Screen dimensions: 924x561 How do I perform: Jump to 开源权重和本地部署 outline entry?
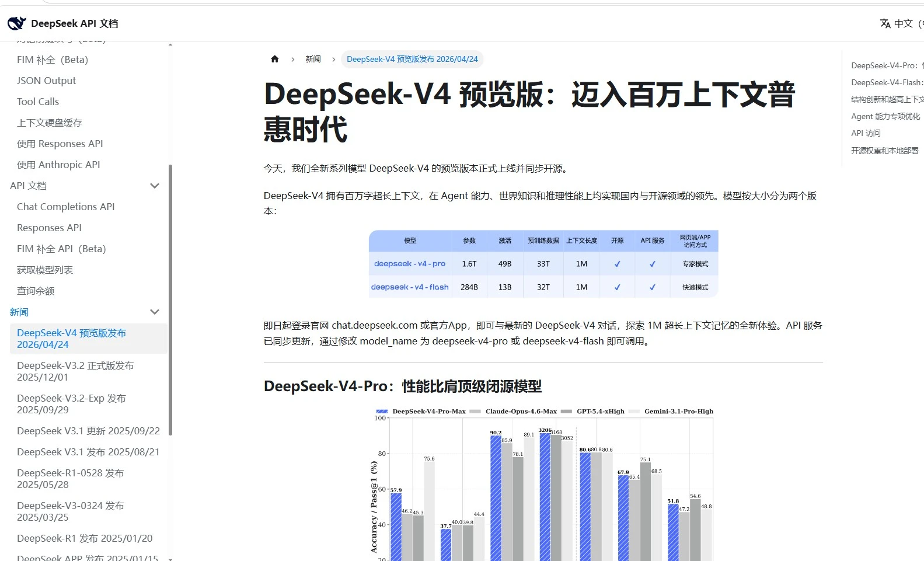click(x=885, y=150)
